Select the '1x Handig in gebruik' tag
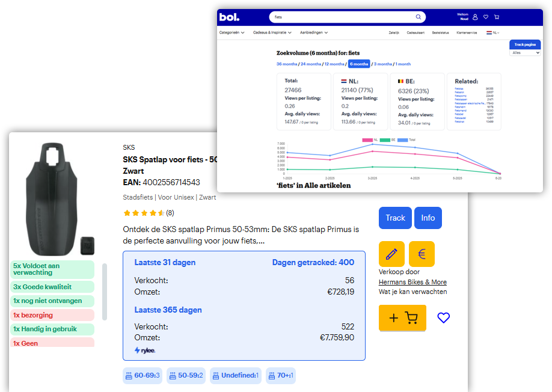 [x=52, y=329]
